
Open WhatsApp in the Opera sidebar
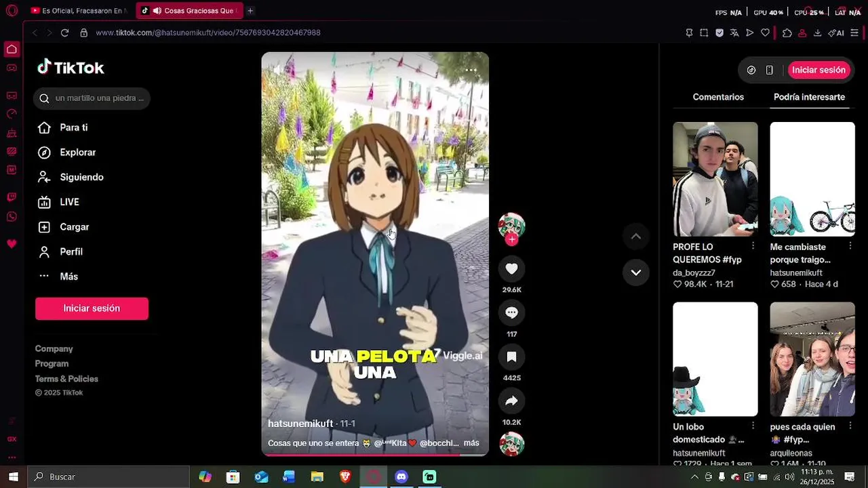12,217
